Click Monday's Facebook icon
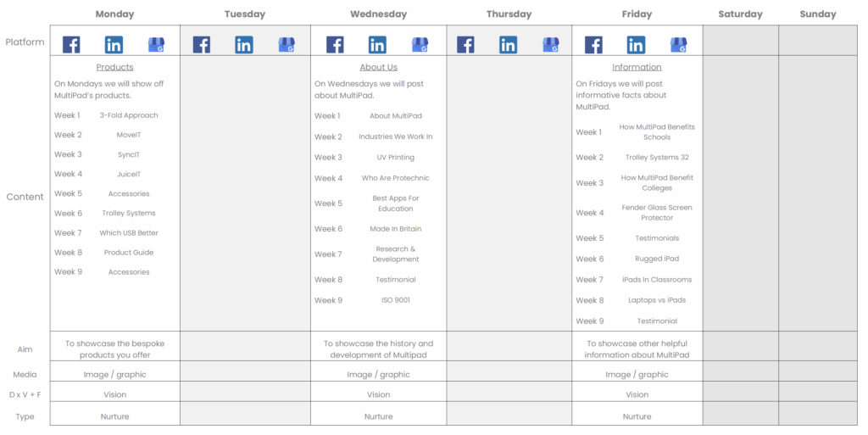Screen dimensions: 868x435 click(71, 45)
